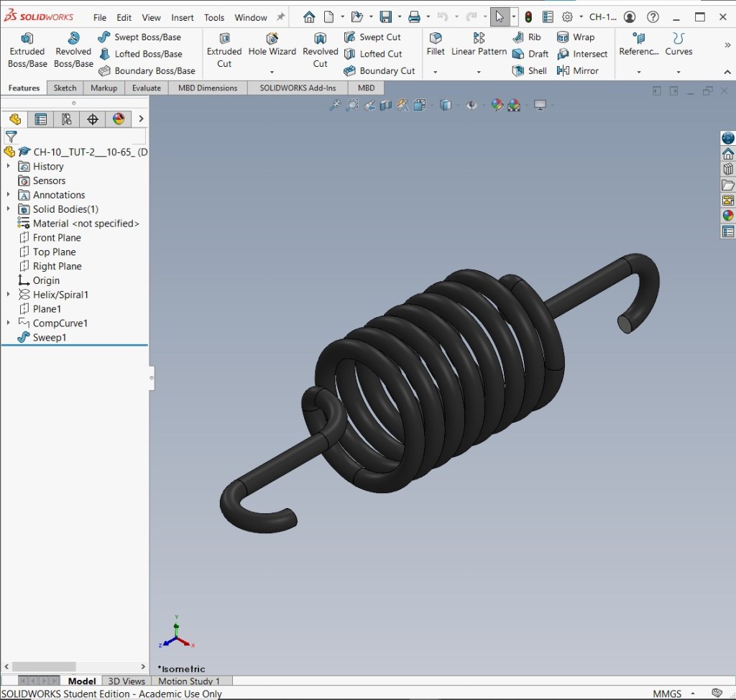This screenshot has width=736, height=700.
Task: Click the Section View icon
Action: coord(386,105)
